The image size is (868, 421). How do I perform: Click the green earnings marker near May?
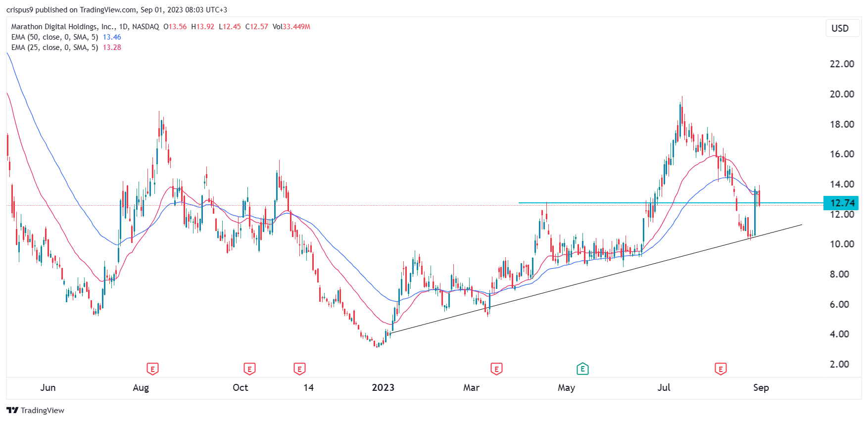(582, 369)
